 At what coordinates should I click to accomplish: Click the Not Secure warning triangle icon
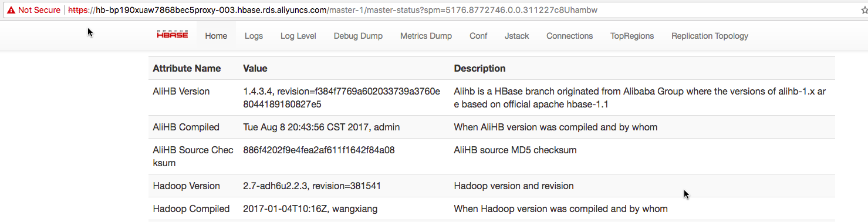(11, 10)
